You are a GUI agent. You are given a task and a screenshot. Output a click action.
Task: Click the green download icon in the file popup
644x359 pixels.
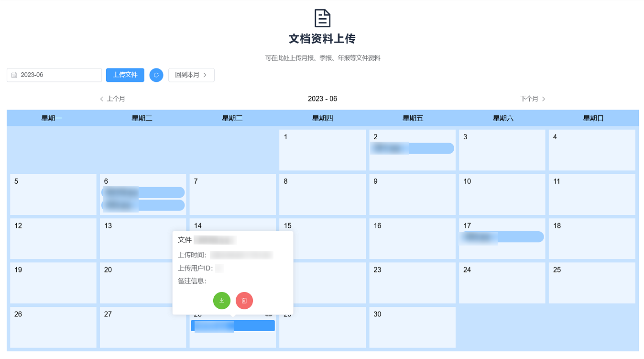pyautogui.click(x=222, y=301)
